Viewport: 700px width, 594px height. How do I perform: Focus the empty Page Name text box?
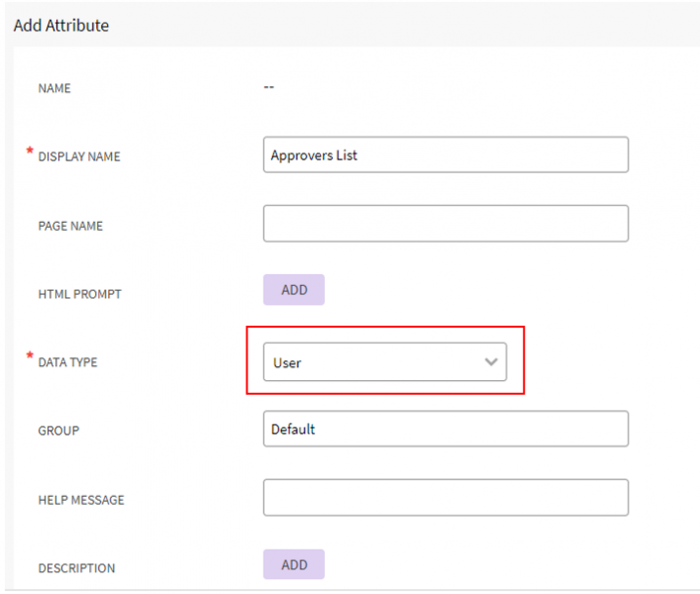pyautogui.click(x=446, y=224)
